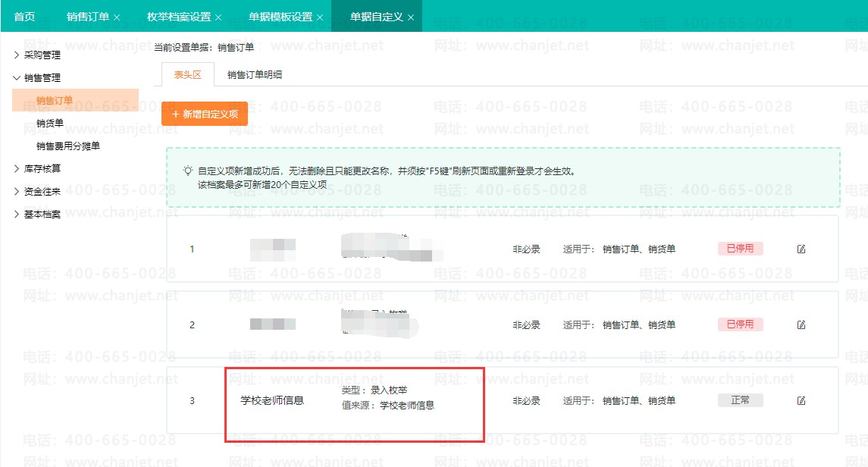The height and width of the screenshot is (467, 868).
Task: Click 新增自定义项 button
Action: 204,114
